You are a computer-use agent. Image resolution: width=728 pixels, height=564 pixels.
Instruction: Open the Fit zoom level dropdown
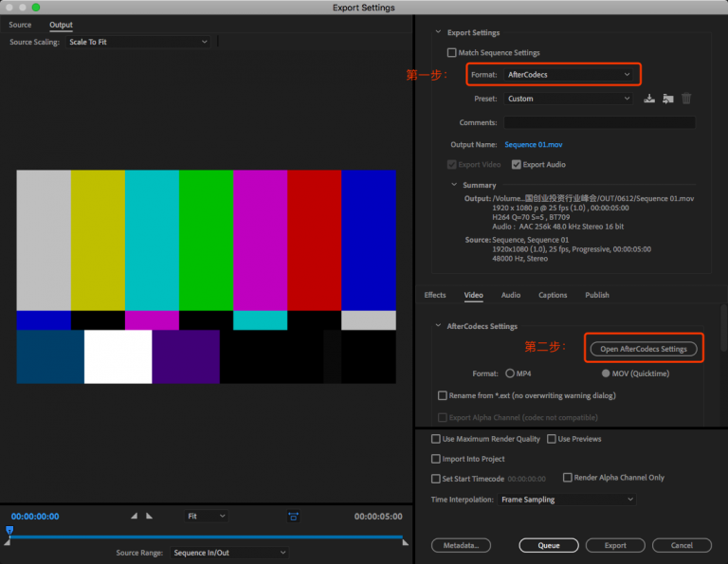point(206,517)
